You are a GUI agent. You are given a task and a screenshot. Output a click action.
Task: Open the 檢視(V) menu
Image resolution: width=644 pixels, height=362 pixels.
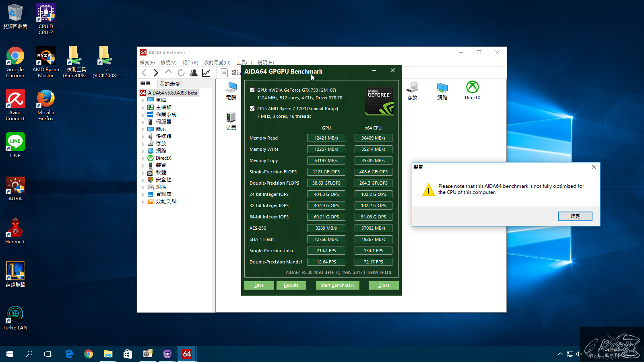[169, 63]
